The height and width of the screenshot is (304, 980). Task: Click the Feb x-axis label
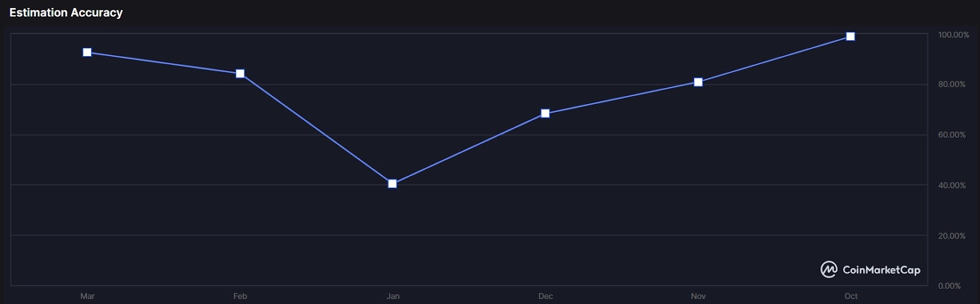click(240, 296)
